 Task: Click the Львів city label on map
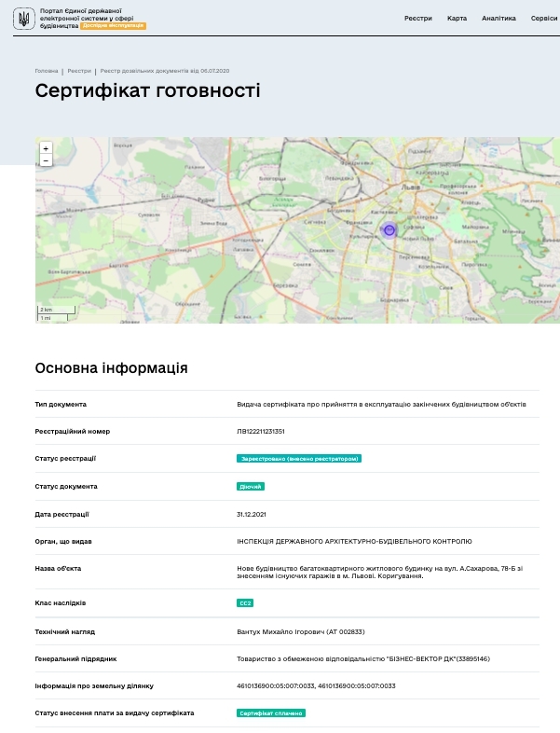411,187
